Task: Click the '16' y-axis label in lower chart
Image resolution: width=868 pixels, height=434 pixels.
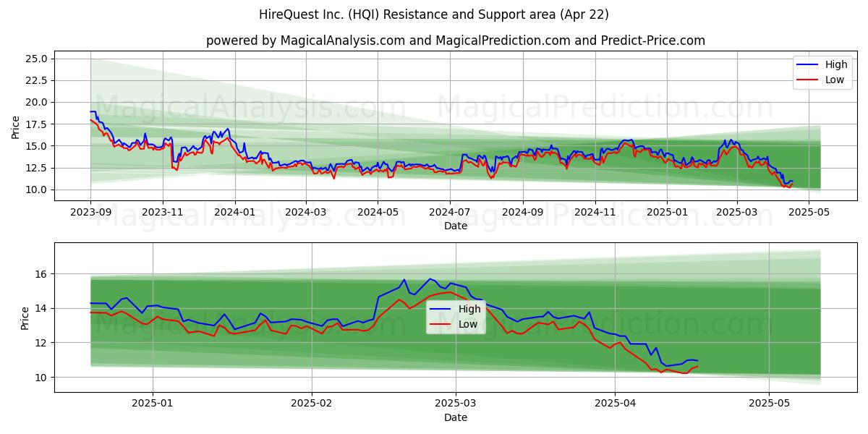Action: tap(43, 274)
